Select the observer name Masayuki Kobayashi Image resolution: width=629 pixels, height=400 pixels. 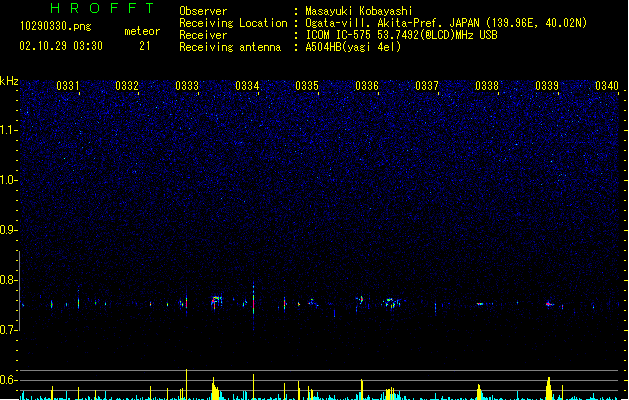(x=359, y=11)
